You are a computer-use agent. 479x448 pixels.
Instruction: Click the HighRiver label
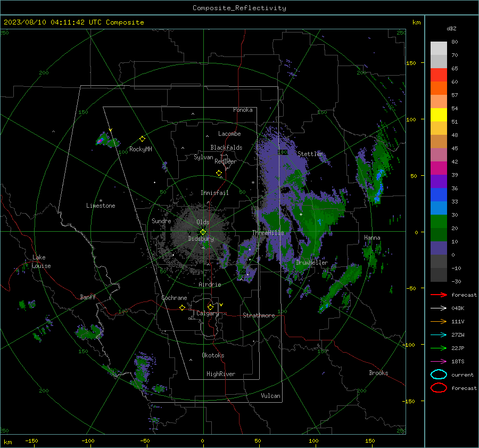pos(221,374)
